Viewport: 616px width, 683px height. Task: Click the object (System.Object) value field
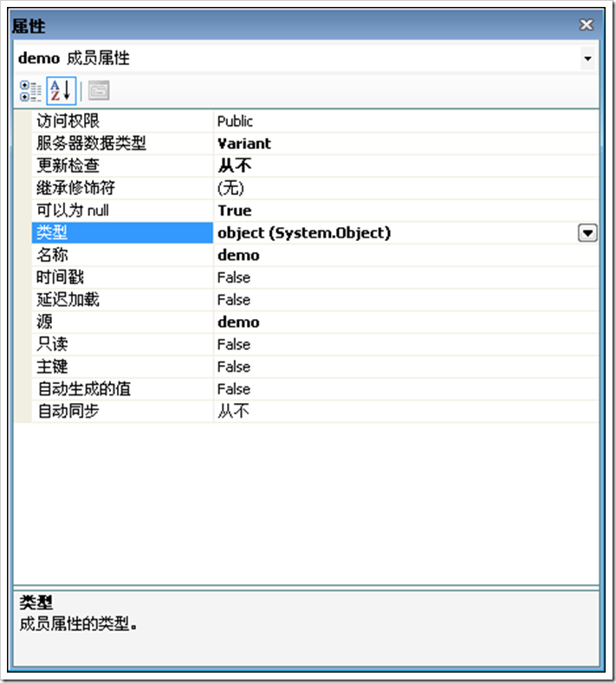[x=395, y=232]
